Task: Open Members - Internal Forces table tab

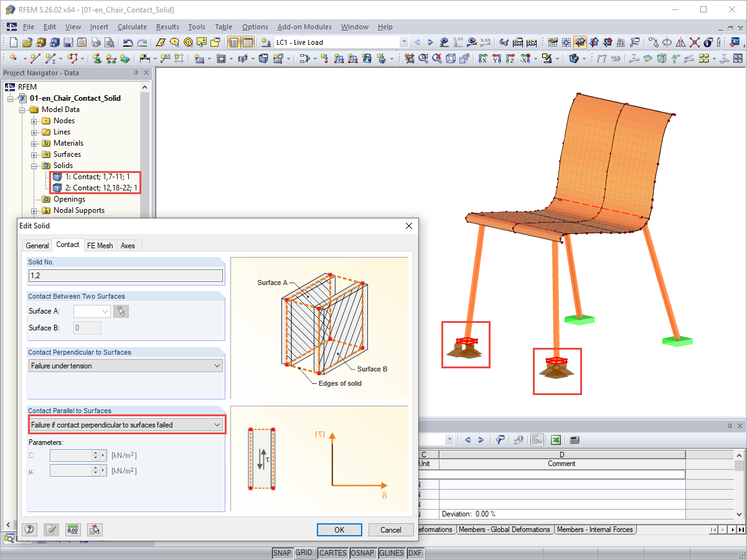Action: (594, 530)
